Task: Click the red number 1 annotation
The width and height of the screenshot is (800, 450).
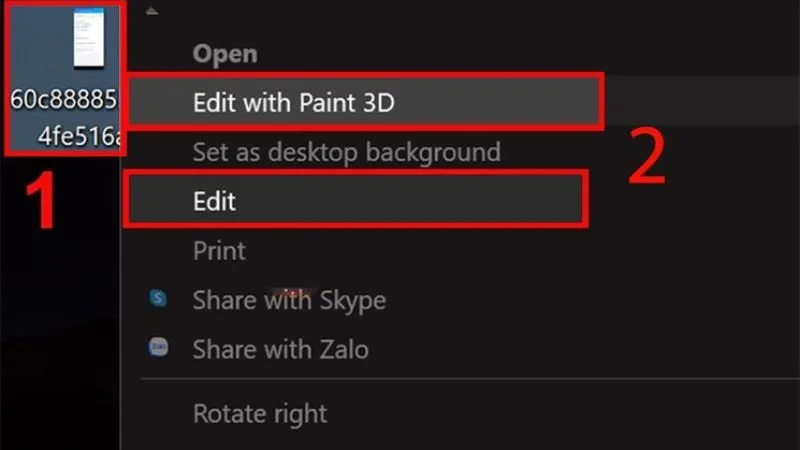Action: click(x=40, y=201)
